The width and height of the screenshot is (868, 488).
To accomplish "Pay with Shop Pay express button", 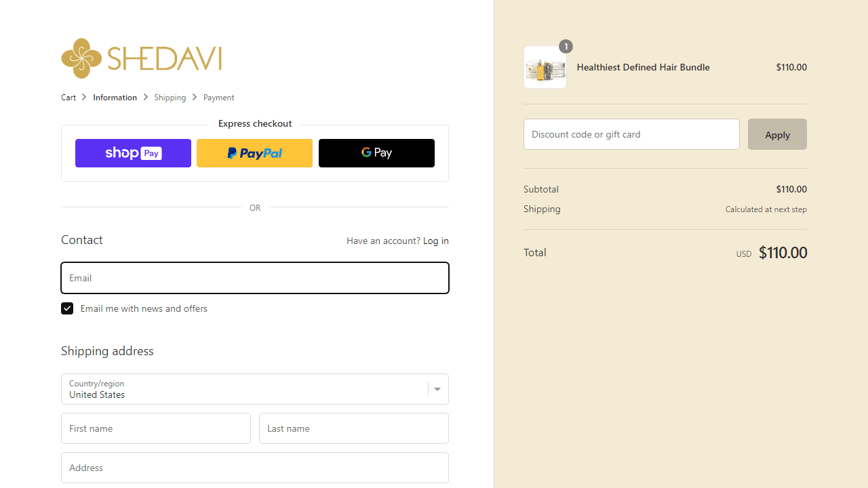I will (133, 153).
